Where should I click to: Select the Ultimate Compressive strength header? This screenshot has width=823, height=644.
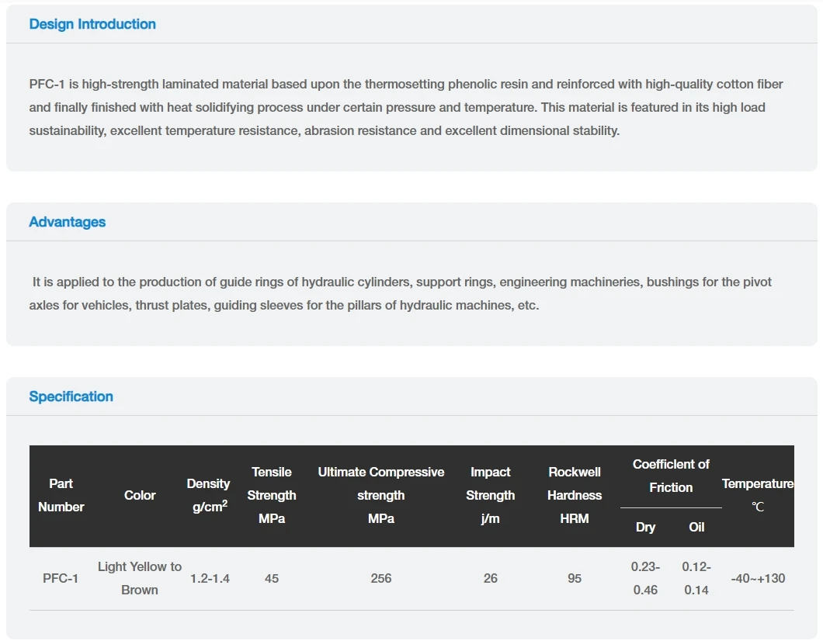click(381, 495)
